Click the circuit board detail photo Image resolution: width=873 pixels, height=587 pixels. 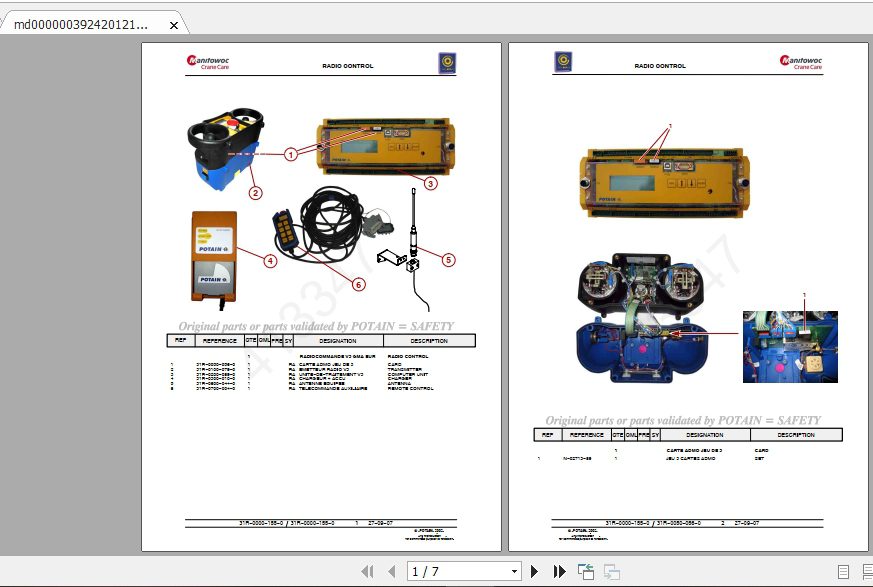(790, 347)
